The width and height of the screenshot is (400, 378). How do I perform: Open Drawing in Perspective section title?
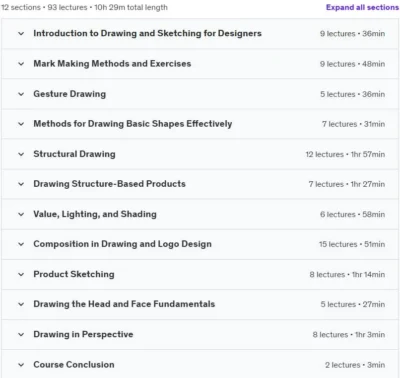pyautogui.click(x=83, y=334)
